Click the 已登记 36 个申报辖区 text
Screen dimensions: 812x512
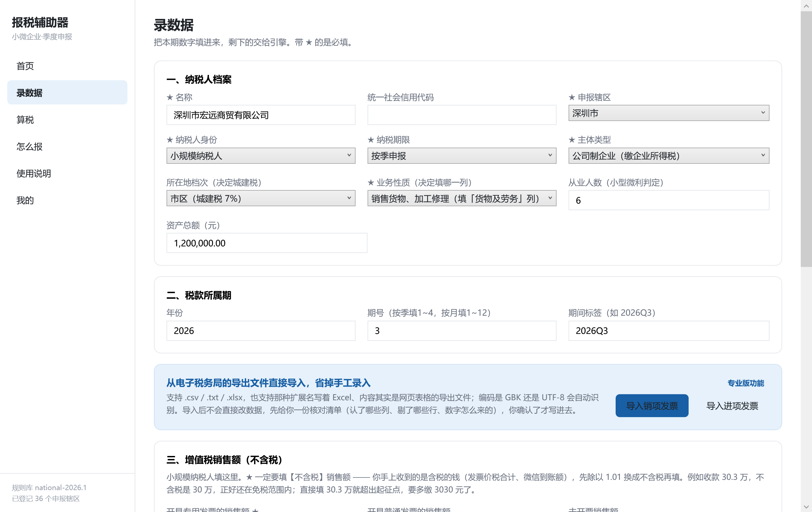pos(46,498)
